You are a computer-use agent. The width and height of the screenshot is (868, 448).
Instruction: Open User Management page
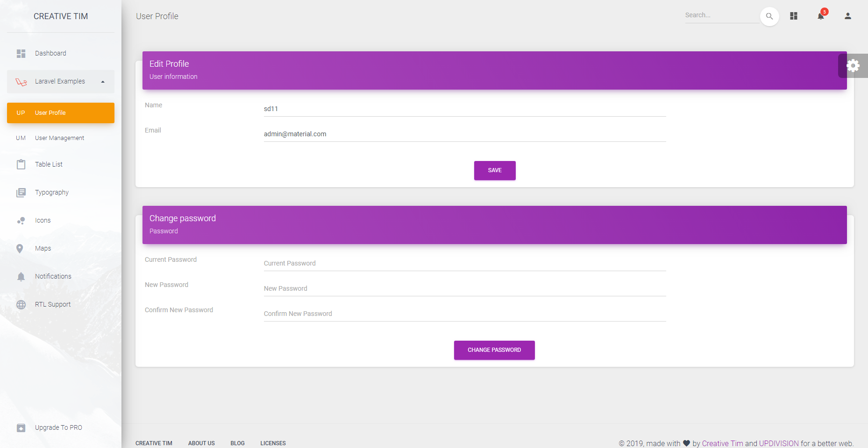click(x=61, y=138)
